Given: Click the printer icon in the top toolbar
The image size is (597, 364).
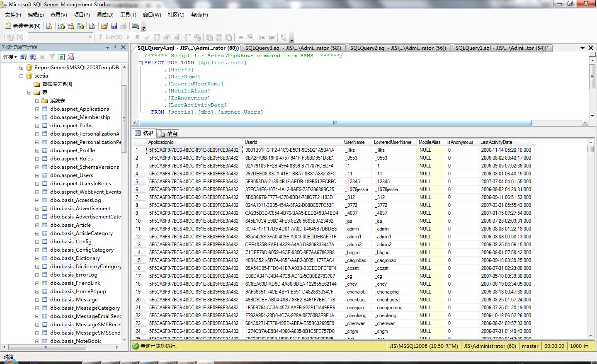Looking at the screenshot, I should point(123,26).
